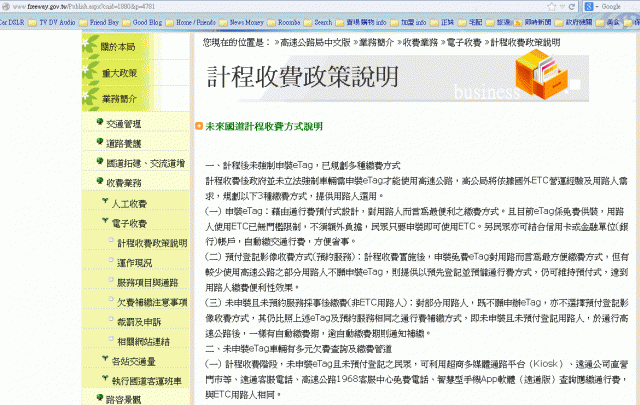640x405 pixels.
Task: Click the Google search engine icon
Action: click(x=589, y=7)
